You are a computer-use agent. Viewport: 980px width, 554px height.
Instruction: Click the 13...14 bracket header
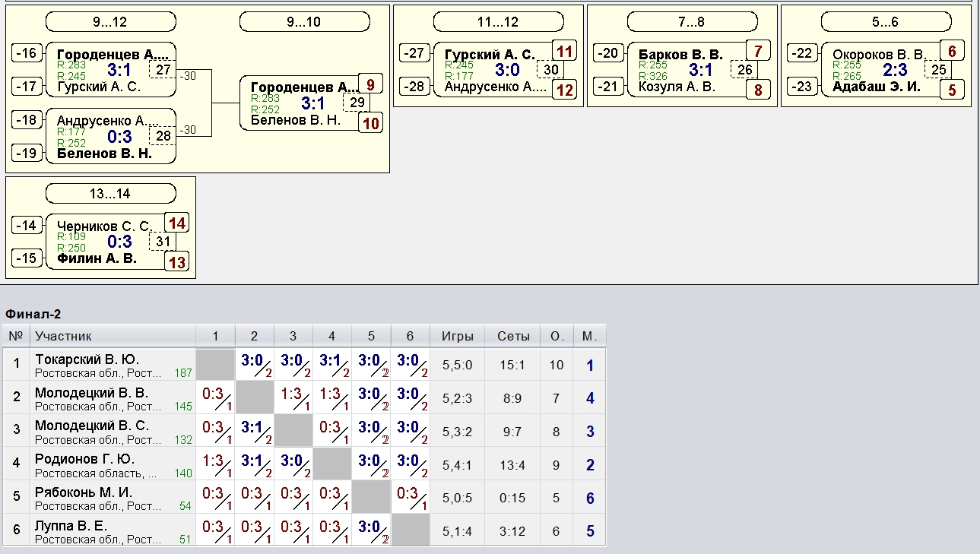pos(111,194)
